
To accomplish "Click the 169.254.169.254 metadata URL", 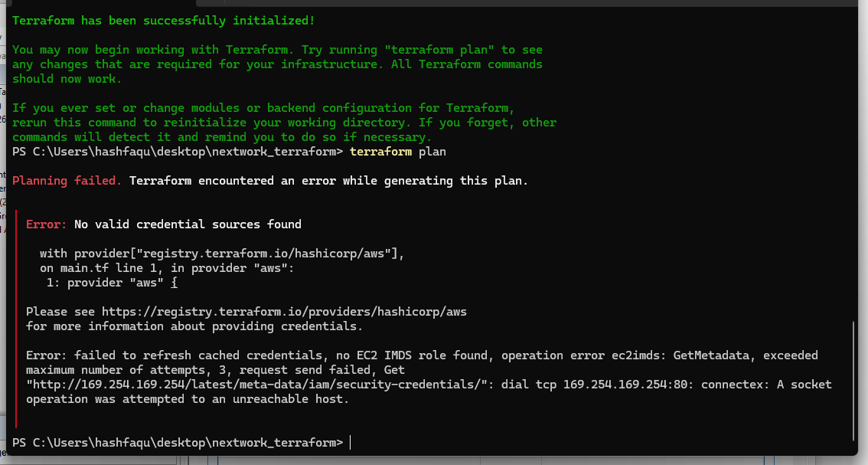I will tap(260, 384).
